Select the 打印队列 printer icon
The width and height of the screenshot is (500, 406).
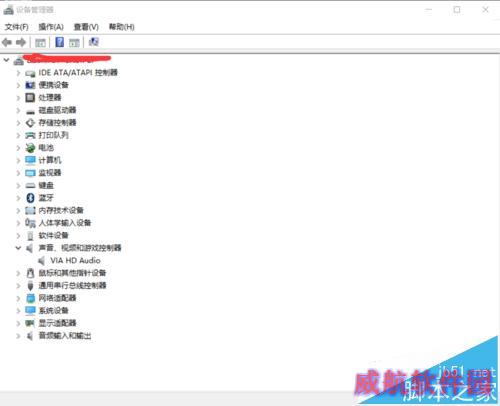(30, 135)
